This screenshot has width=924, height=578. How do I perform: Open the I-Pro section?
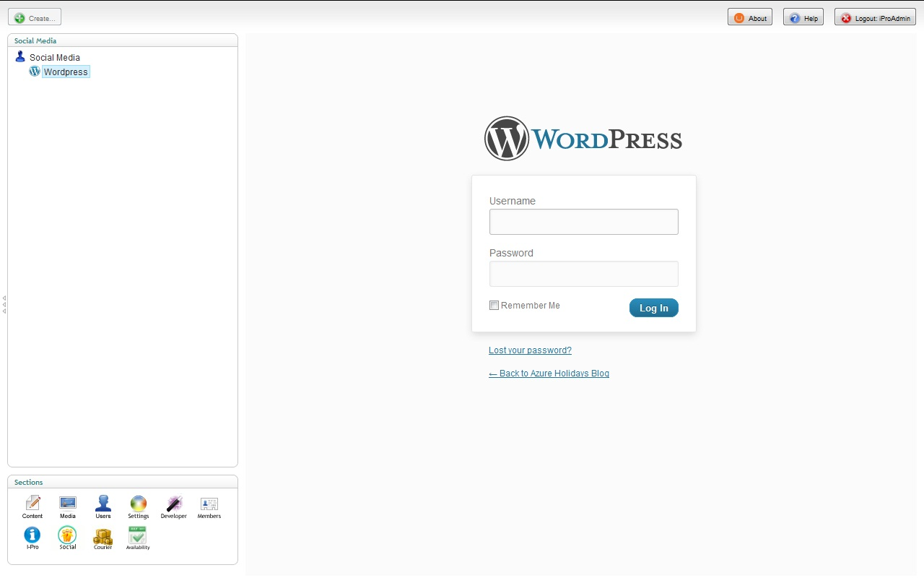coord(32,538)
